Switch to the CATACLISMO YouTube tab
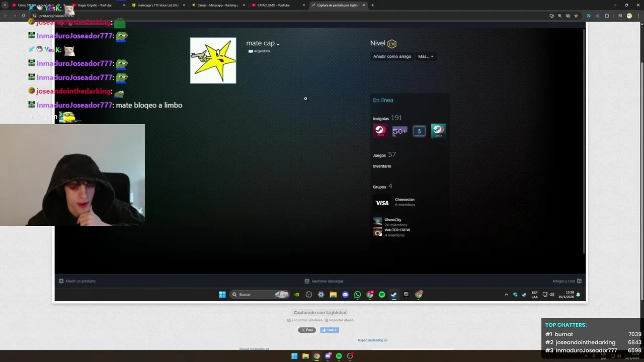644x362 pixels. (278, 5)
